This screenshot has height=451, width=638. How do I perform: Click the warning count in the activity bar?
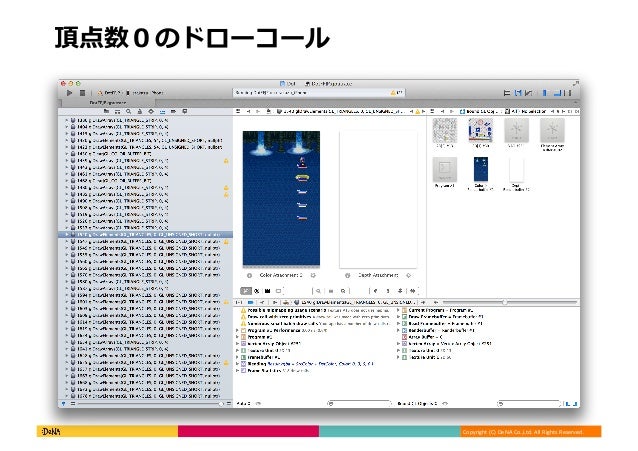pos(396,93)
